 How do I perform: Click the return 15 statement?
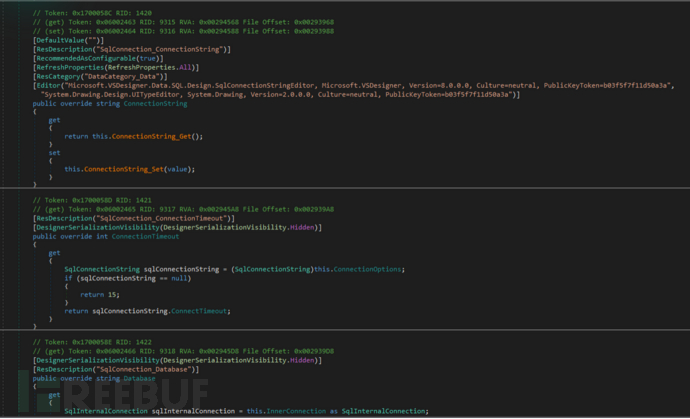[92, 295]
